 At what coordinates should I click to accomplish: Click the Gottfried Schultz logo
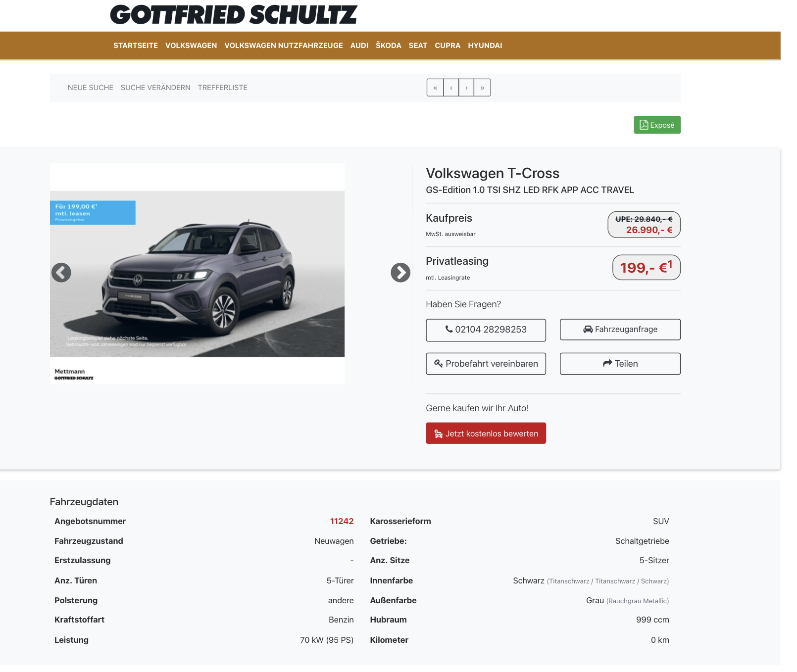233,15
